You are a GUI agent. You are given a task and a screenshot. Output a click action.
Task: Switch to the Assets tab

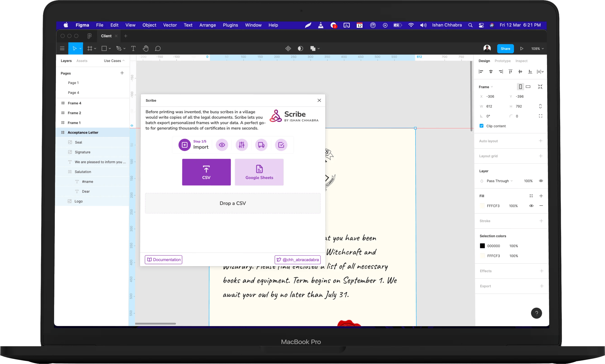82,61
